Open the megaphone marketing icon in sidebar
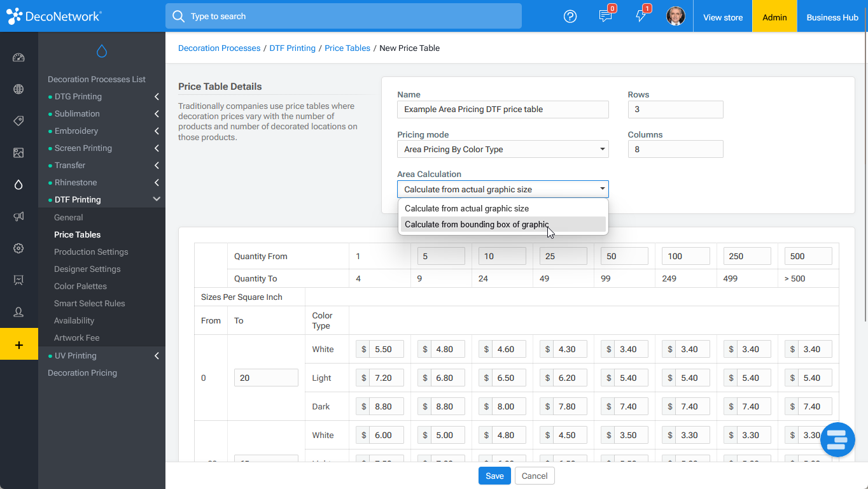The width and height of the screenshot is (868, 489). 18,216
